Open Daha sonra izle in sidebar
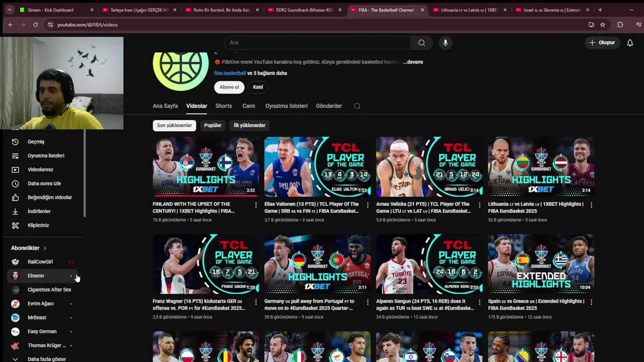644x362 pixels. (43, 184)
